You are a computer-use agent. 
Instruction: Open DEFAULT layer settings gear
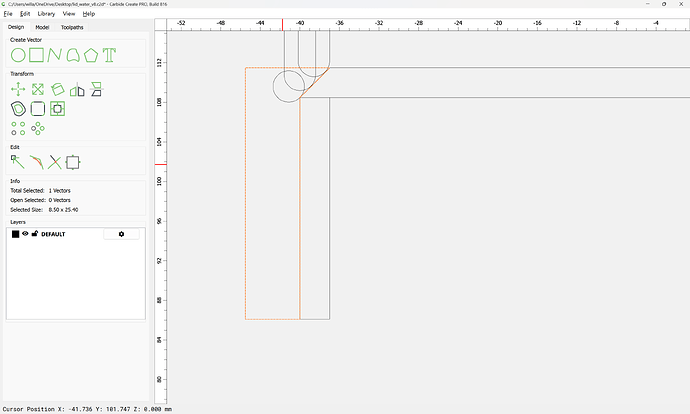tap(121, 234)
